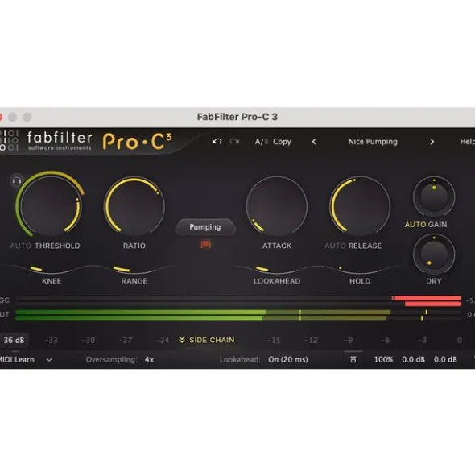Image resolution: width=475 pixels, height=476 pixels.
Task: Toggle AUTO for Release
Action: [x=335, y=246]
